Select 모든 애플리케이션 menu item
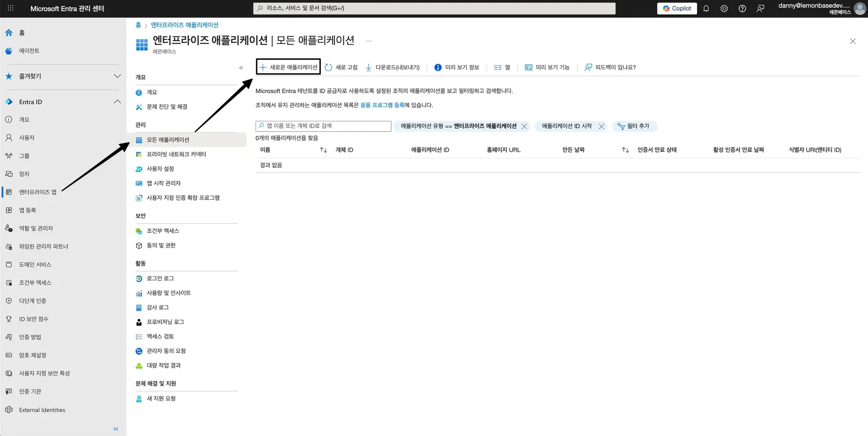The image size is (868, 436). pos(168,140)
